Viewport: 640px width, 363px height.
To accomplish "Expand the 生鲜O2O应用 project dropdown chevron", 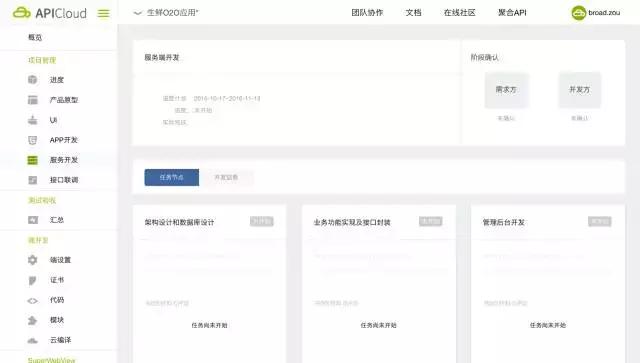I will point(138,13).
